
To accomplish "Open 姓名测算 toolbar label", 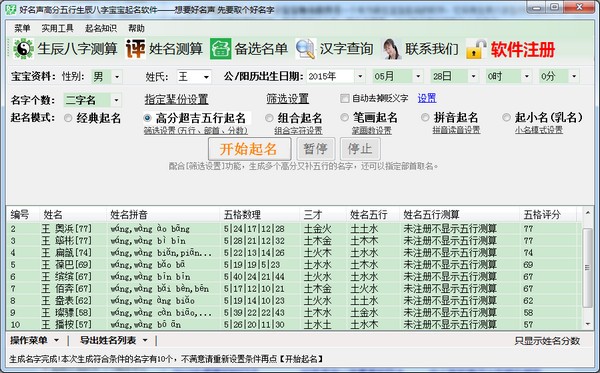I will click(176, 49).
